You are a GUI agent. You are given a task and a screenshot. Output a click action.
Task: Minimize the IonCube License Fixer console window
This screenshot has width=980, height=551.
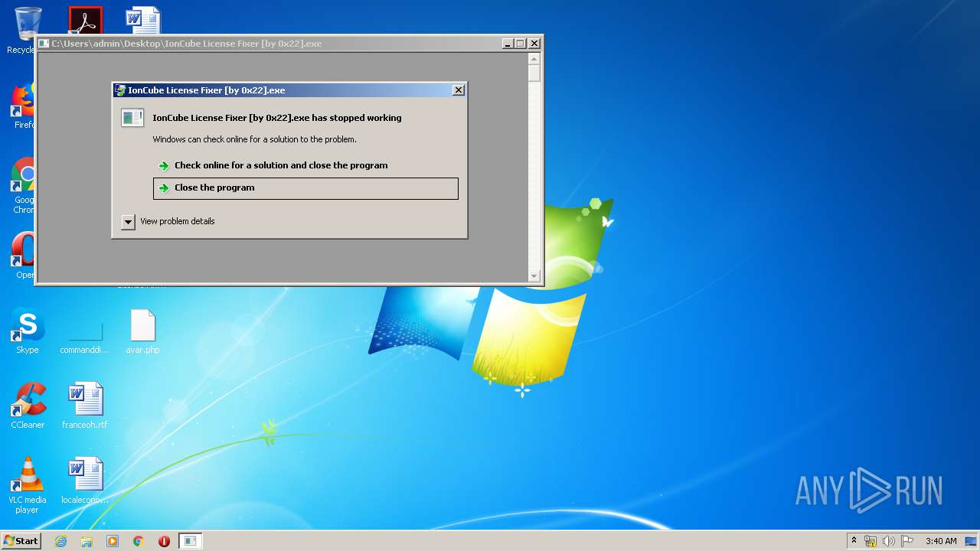click(507, 44)
